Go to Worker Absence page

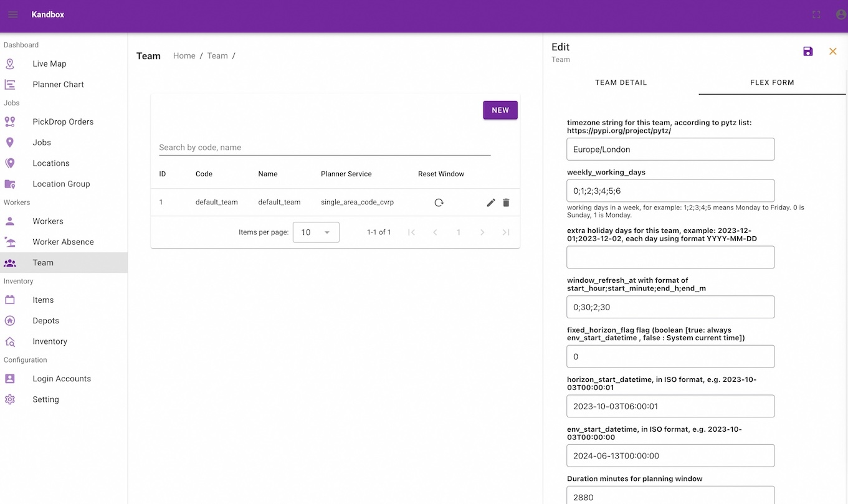tap(63, 242)
